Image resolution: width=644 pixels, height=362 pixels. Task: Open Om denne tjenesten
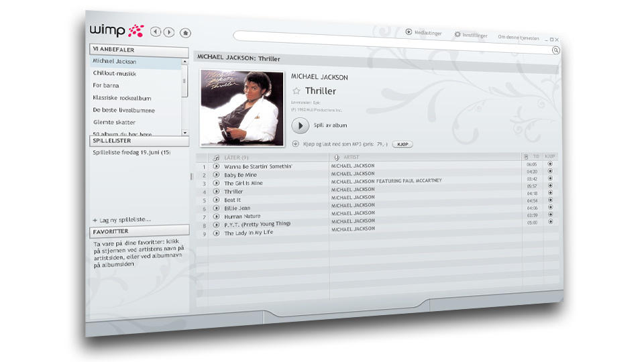click(x=519, y=38)
